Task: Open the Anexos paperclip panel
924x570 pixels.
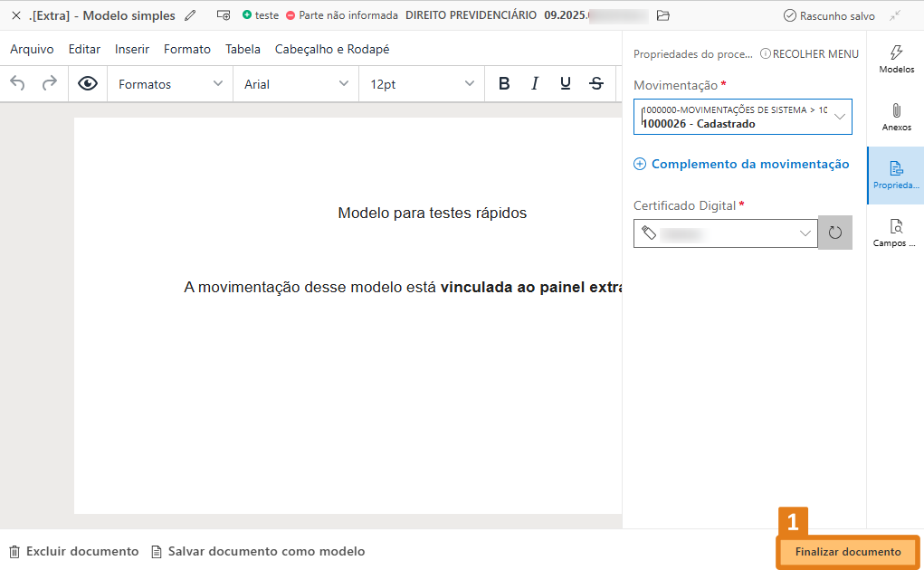Action: (x=896, y=116)
